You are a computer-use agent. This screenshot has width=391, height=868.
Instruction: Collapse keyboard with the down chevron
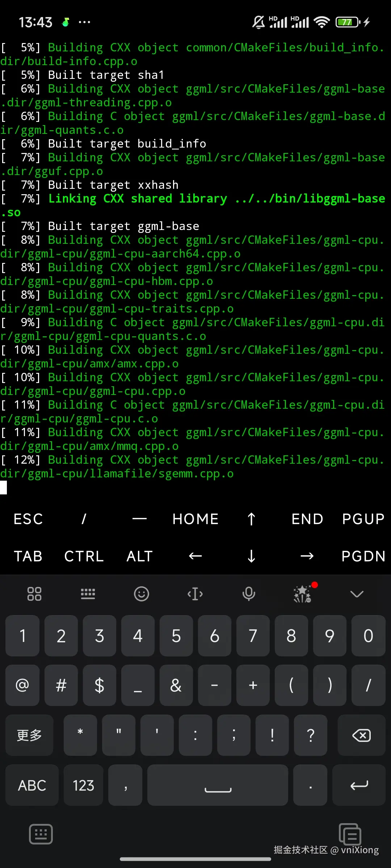pos(357,594)
